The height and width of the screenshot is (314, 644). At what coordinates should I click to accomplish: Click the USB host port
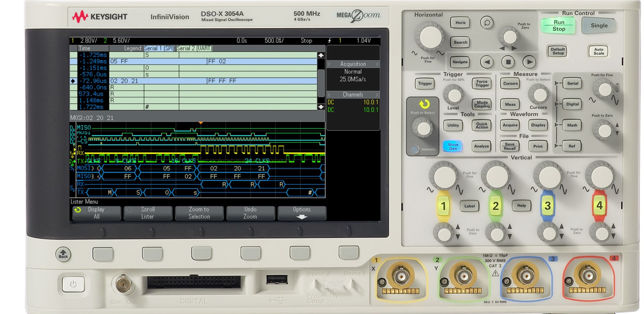277,279
